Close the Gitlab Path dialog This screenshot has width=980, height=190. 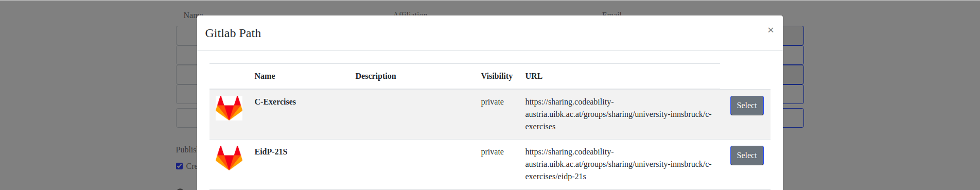[771, 30]
